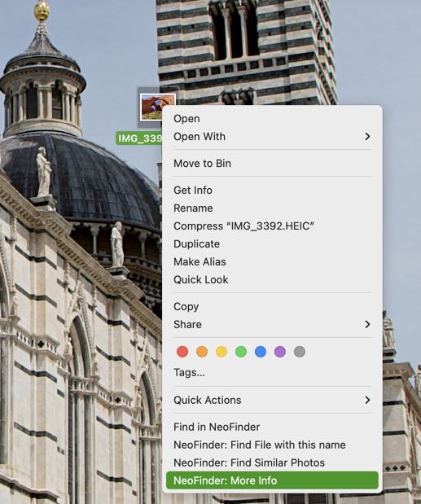This screenshot has width=421, height=504.
Task: Apply the purple tag color
Action: pos(280,352)
